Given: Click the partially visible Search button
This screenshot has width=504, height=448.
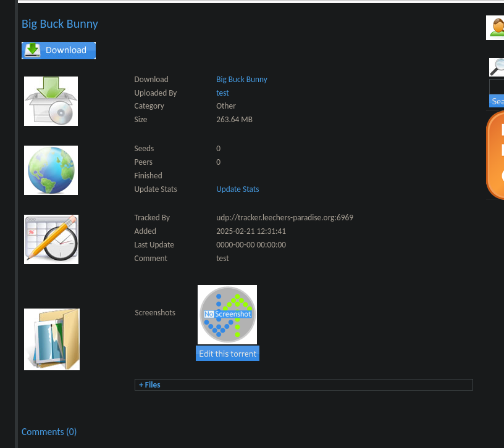Looking at the screenshot, I should click(x=497, y=101).
